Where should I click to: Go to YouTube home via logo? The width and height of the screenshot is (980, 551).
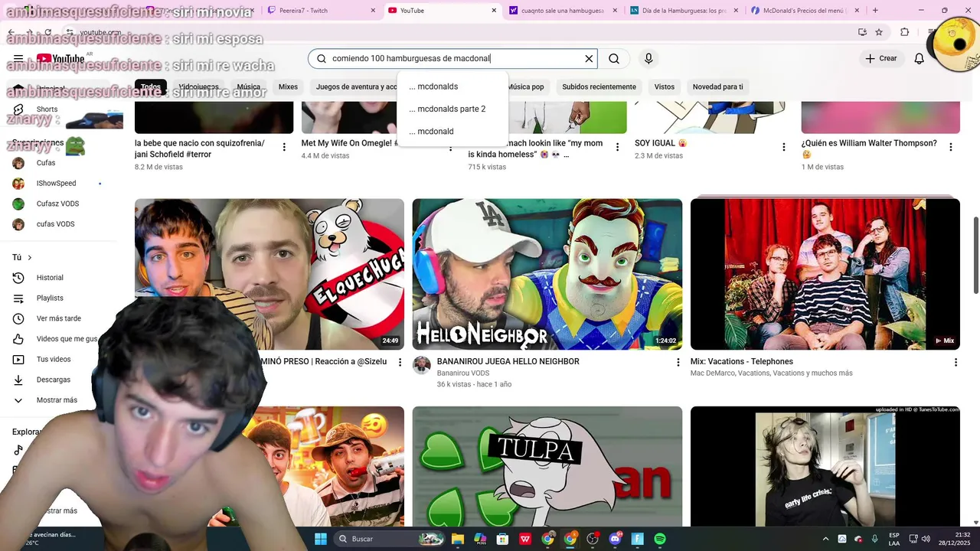pyautogui.click(x=60, y=59)
